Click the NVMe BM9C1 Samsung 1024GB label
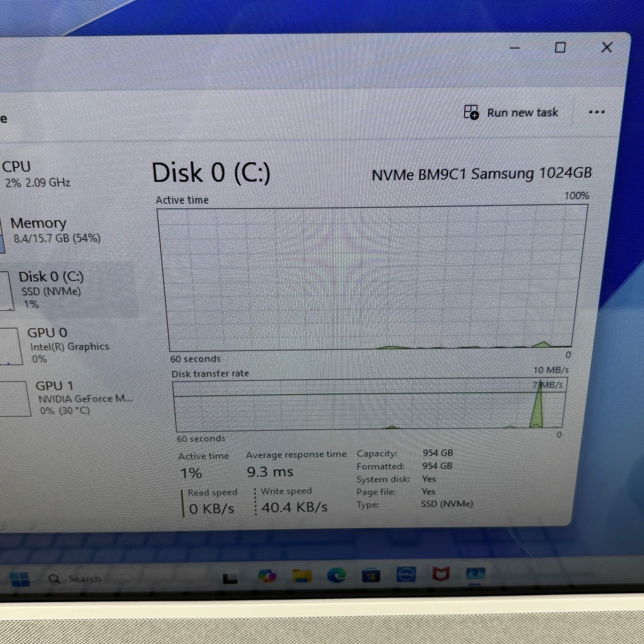 click(x=481, y=174)
